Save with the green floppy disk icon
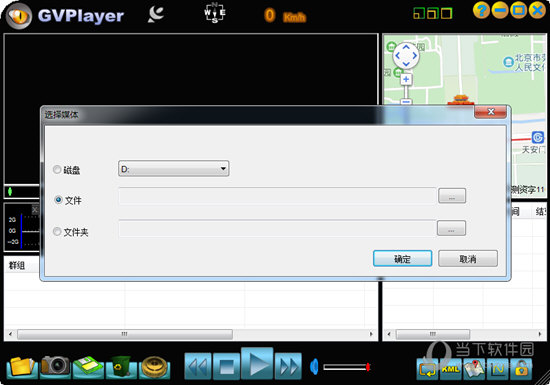Image resolution: width=550 pixels, height=385 pixels. [88, 367]
